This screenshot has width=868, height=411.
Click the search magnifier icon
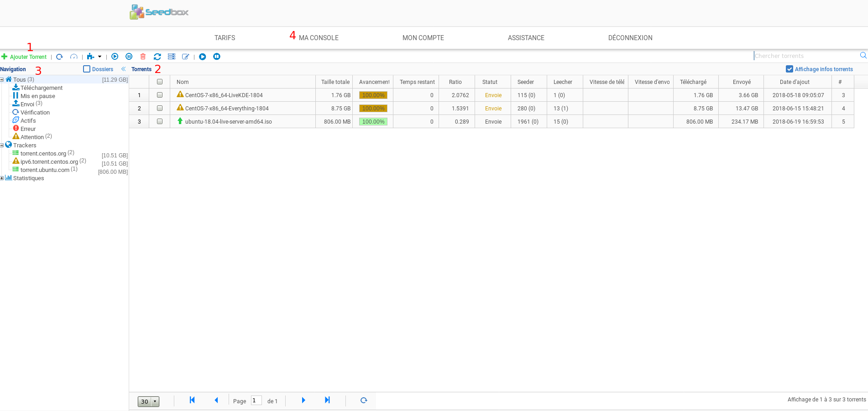(863, 56)
